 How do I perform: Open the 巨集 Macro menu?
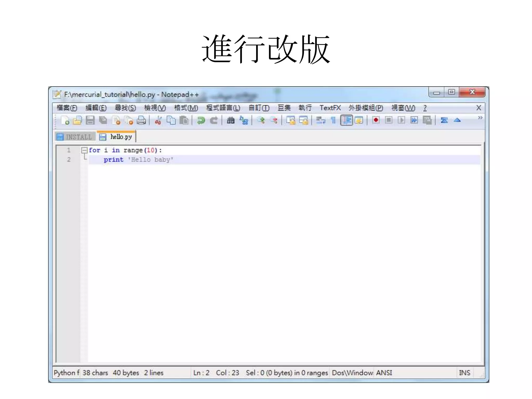(x=284, y=108)
